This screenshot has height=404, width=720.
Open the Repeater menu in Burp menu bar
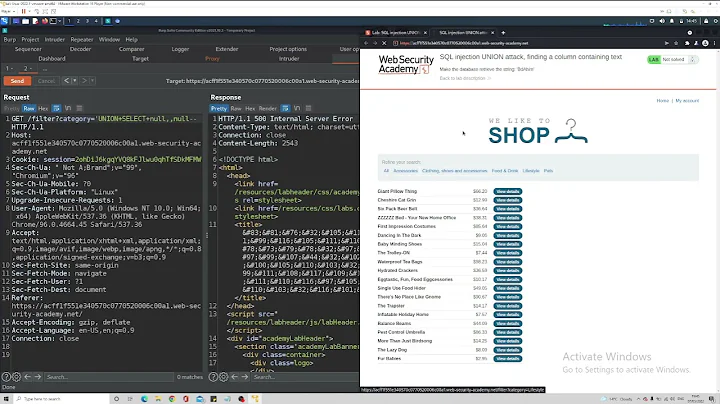[82, 39]
